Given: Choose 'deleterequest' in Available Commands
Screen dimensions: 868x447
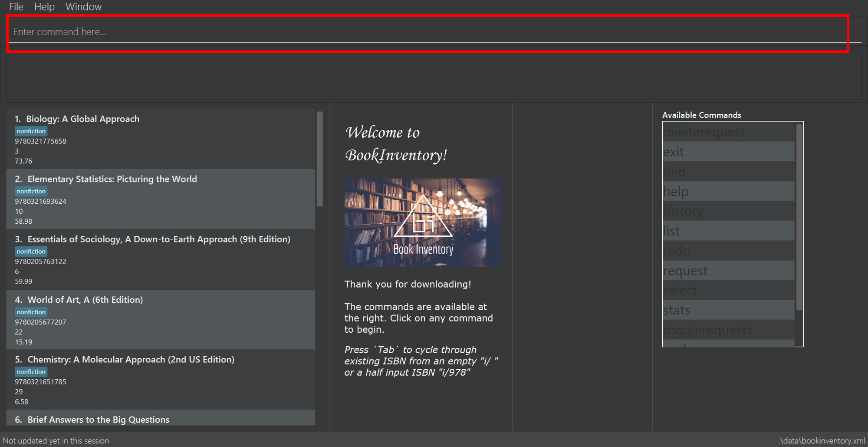Looking at the screenshot, I should pos(729,132).
